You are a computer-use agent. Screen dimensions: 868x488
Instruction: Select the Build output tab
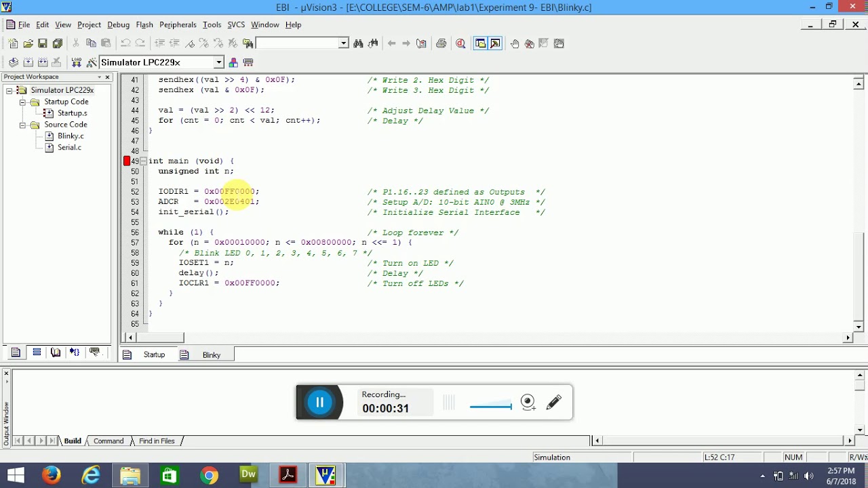(x=72, y=441)
